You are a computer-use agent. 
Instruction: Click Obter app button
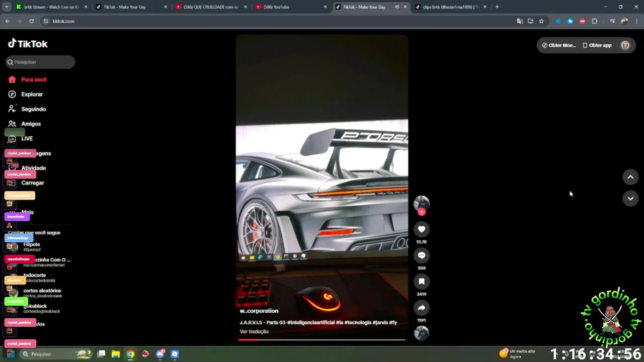click(597, 45)
